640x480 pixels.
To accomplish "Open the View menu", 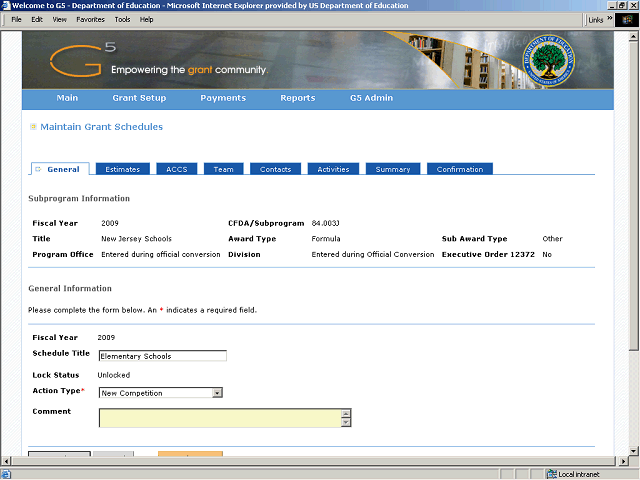I will pos(60,19).
